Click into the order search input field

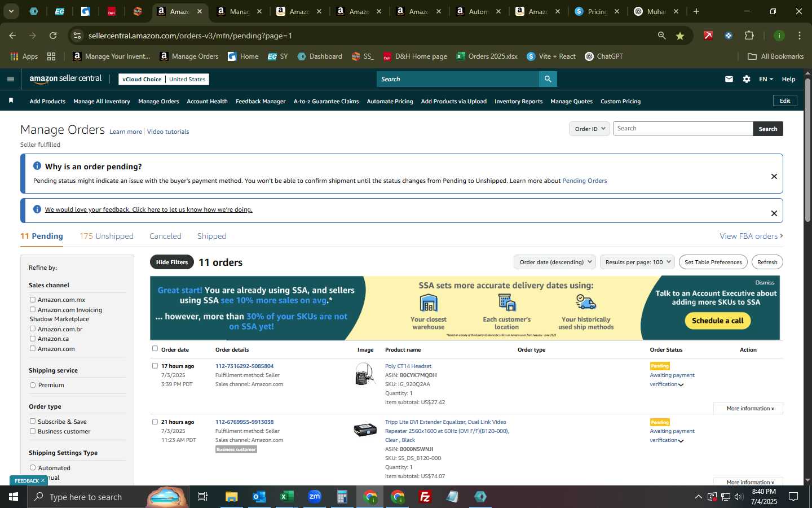click(x=683, y=129)
